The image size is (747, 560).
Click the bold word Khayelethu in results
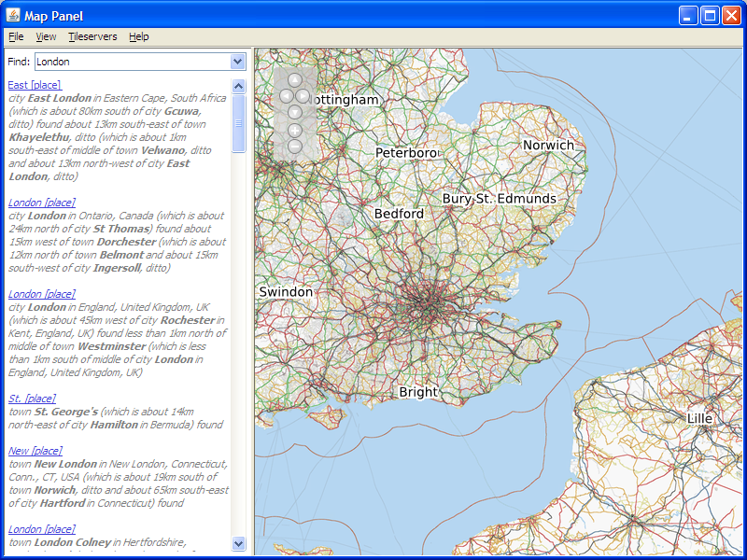tap(39, 137)
